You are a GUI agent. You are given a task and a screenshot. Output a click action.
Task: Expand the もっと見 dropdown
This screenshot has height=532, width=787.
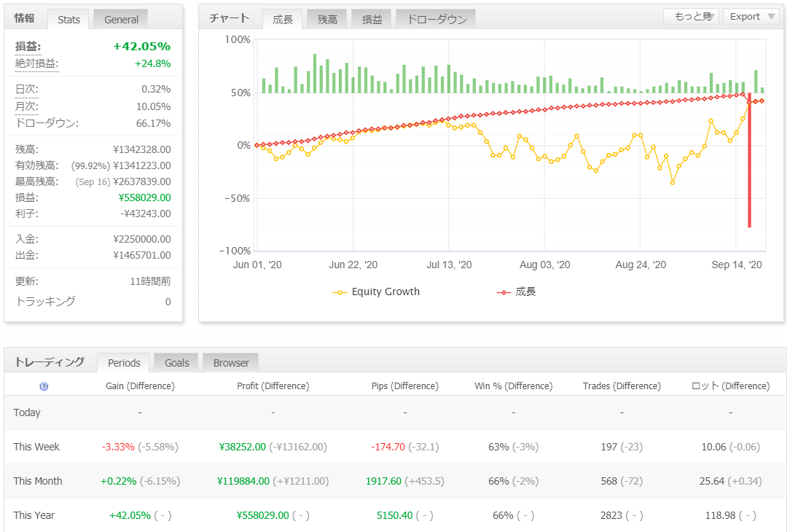click(692, 17)
